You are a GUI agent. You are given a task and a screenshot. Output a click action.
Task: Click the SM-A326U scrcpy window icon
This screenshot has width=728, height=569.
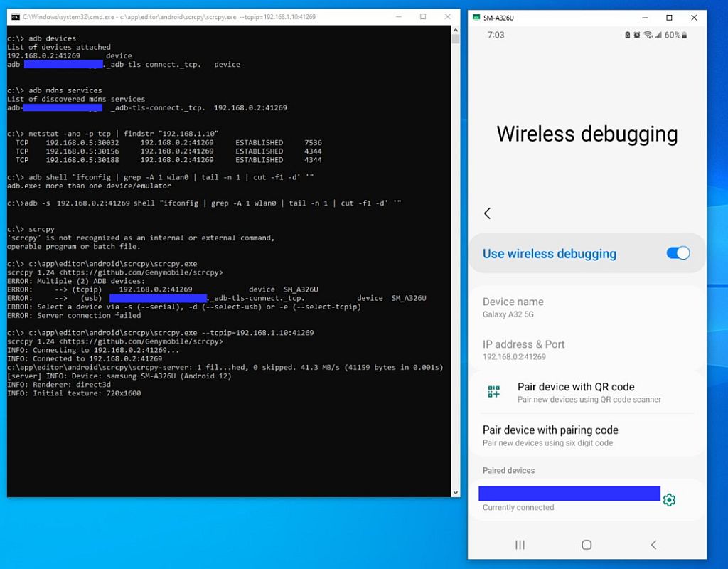pyautogui.click(x=476, y=18)
